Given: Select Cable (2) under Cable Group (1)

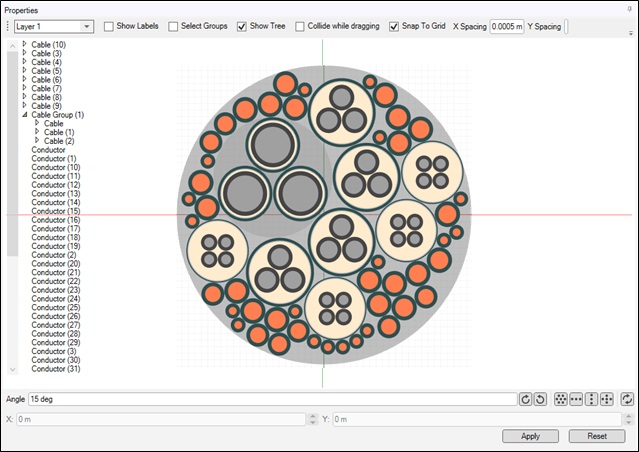Looking at the screenshot, I should tap(57, 141).
